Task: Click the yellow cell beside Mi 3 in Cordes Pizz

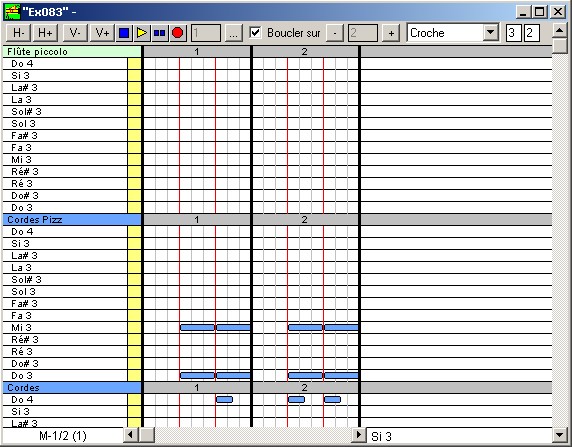Action: pos(134,328)
